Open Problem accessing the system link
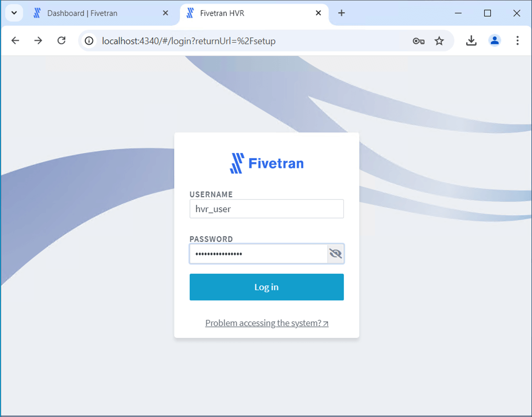This screenshot has height=417, width=532. [266, 323]
